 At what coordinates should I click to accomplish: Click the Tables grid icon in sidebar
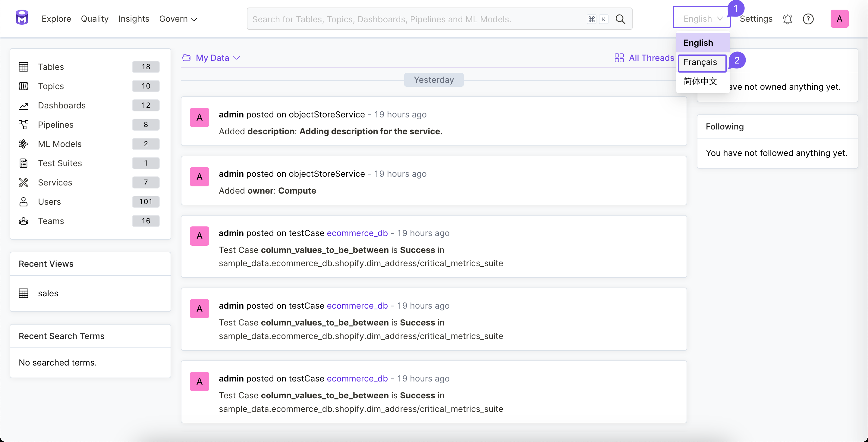24,67
